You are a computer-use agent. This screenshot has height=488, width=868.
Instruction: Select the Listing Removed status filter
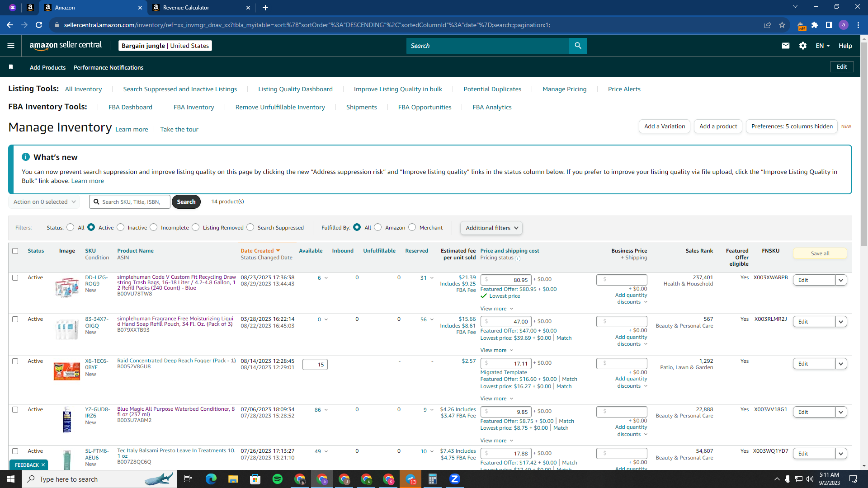pos(195,227)
